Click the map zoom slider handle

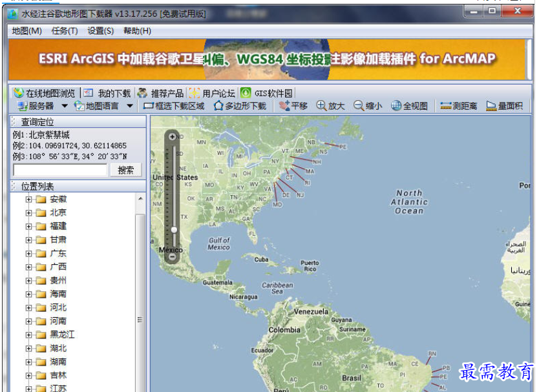[x=174, y=229]
